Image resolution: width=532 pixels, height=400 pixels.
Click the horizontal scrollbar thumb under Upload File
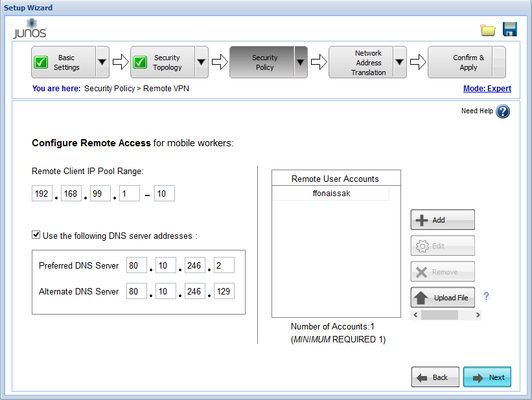440,315
